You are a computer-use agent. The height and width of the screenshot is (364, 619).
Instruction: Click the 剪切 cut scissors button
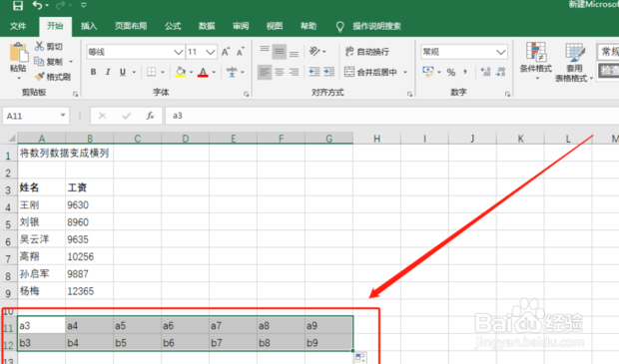(x=49, y=47)
